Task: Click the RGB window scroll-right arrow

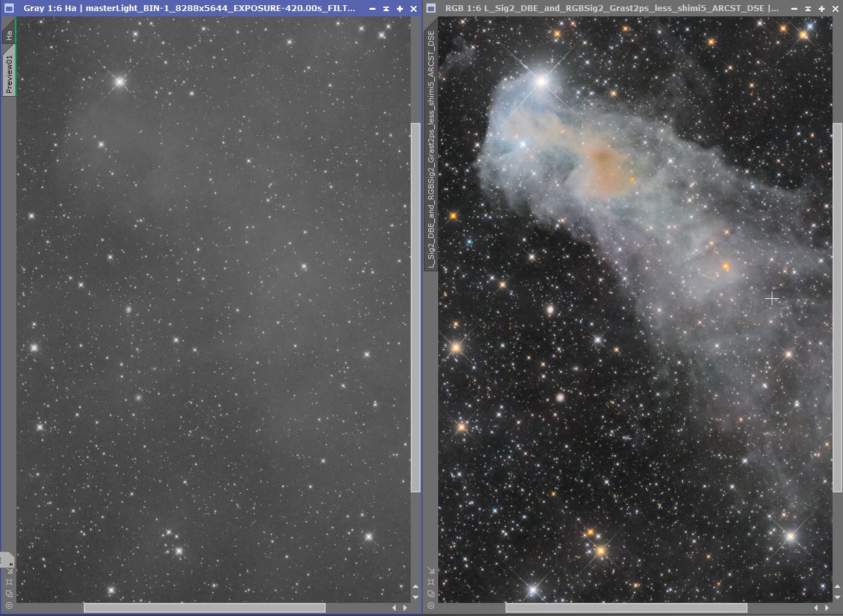Action: click(827, 607)
